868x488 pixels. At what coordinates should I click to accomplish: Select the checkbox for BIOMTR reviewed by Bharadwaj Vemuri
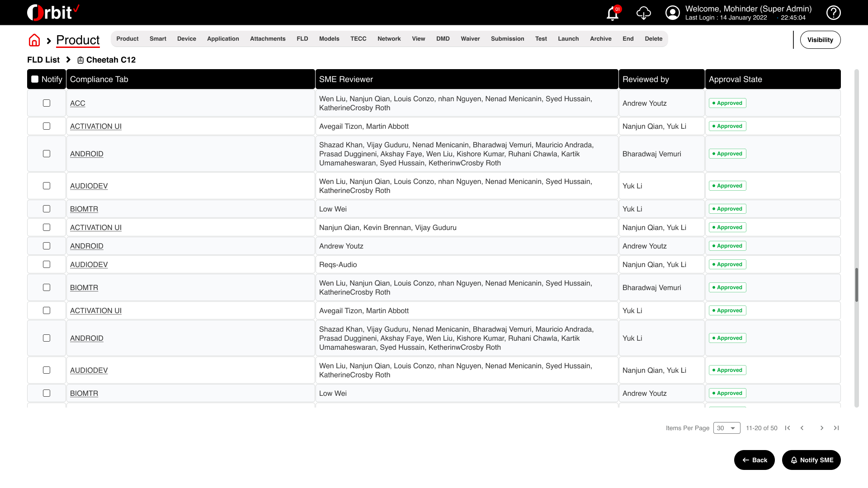click(x=47, y=287)
